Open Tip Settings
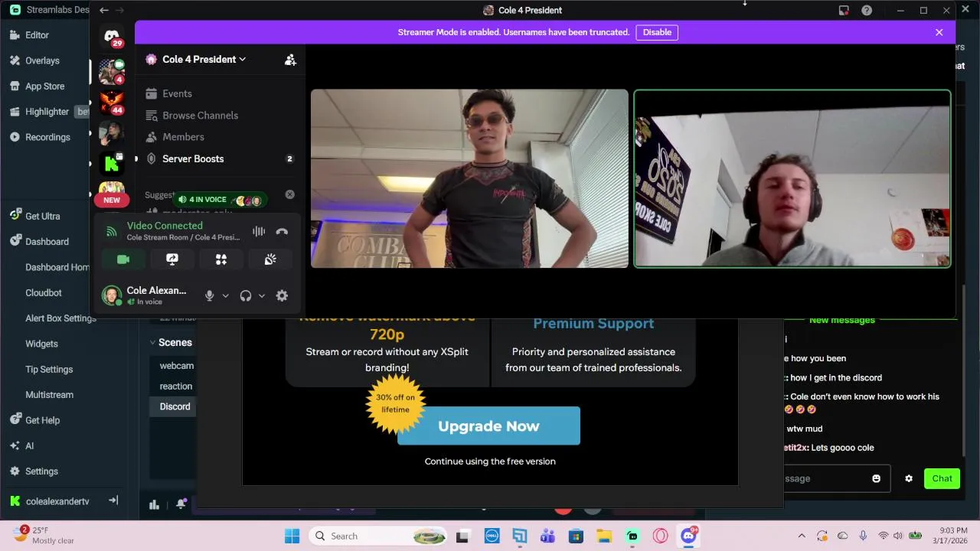 (x=49, y=370)
